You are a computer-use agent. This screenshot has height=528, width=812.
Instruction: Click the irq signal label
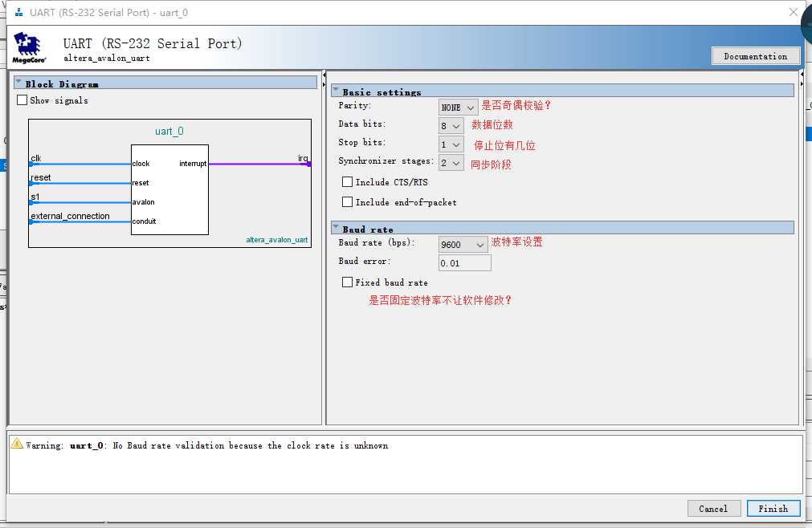303,158
